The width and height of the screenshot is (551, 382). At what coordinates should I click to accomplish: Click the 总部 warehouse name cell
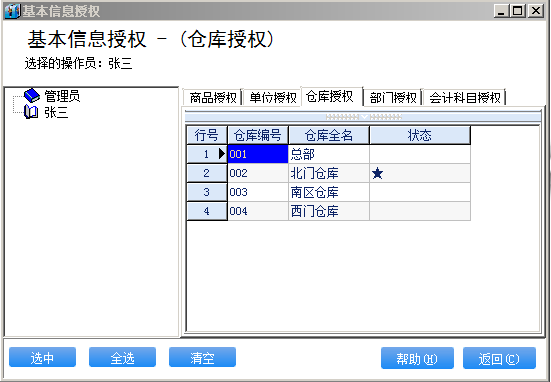pyautogui.click(x=329, y=154)
